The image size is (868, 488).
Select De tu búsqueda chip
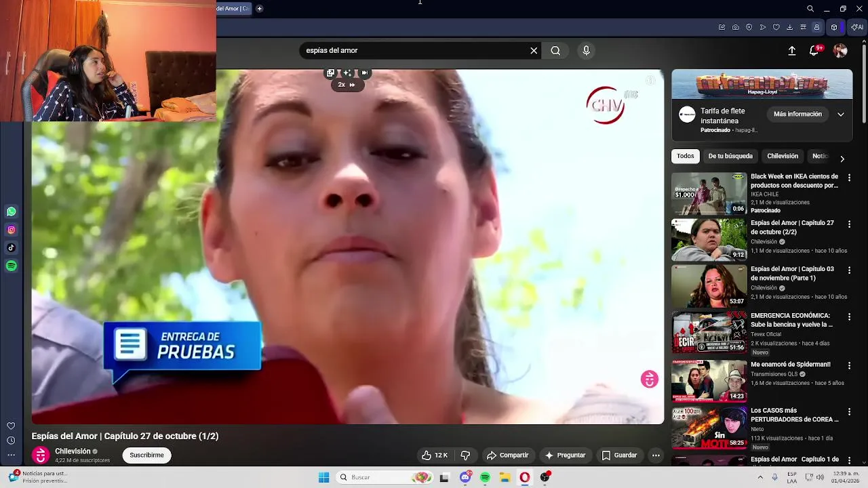(730, 156)
